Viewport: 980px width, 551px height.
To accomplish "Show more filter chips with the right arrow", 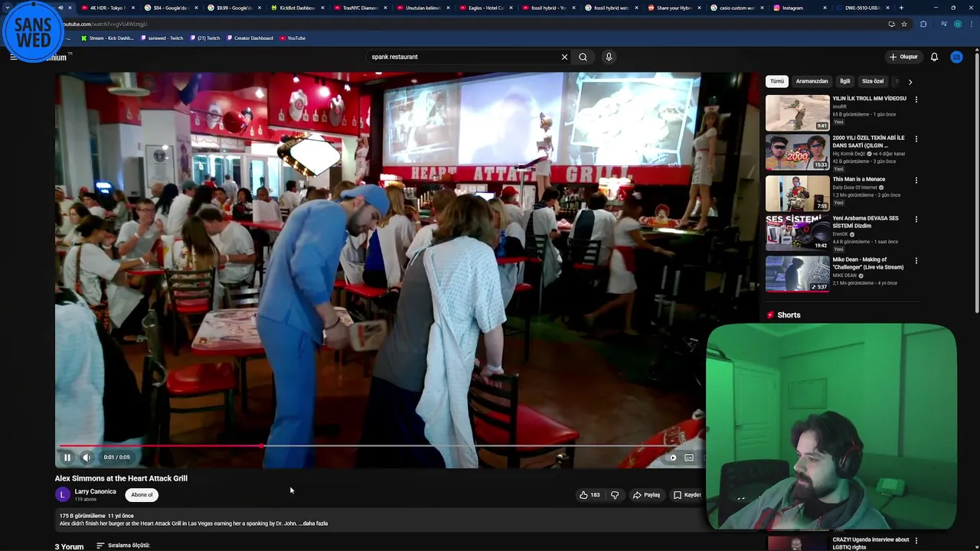I will tap(910, 81).
